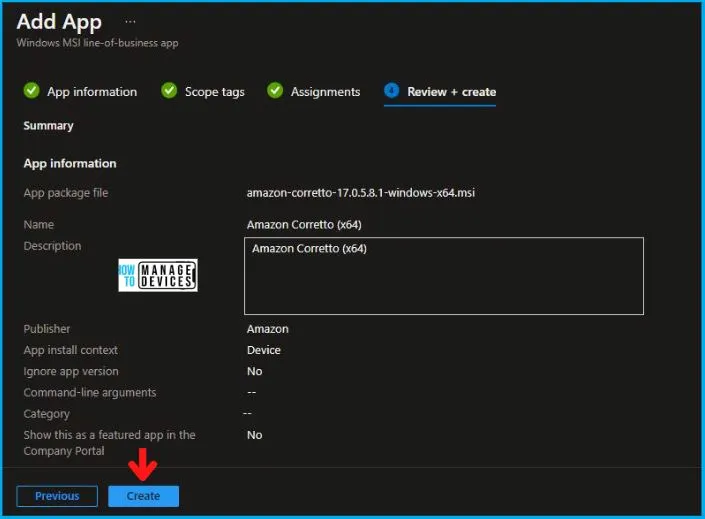705x519 pixels.
Task: Click the file name amazon-corretto-17.0.5.8.1-windows-x64.msi
Action: pos(361,193)
